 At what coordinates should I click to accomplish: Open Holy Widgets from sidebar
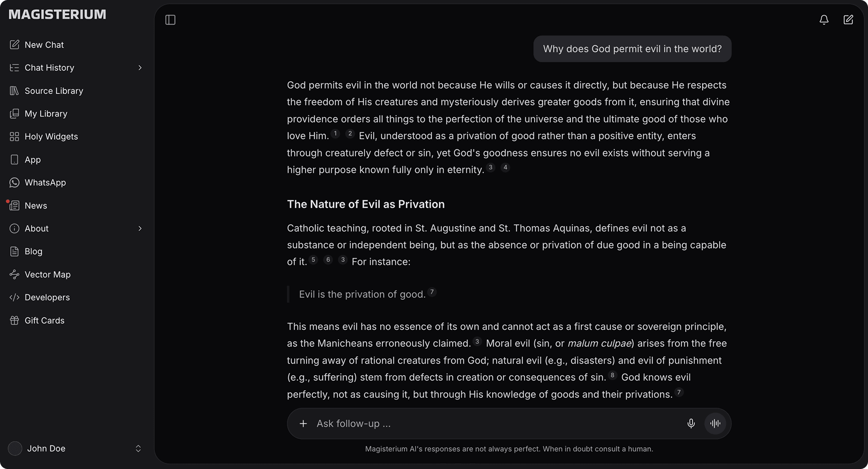(51, 136)
